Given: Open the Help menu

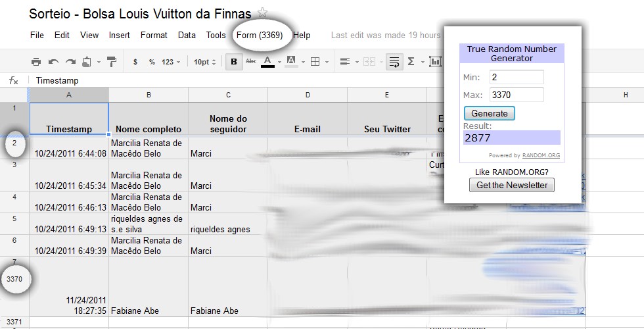Looking at the screenshot, I should pyautogui.click(x=302, y=36).
